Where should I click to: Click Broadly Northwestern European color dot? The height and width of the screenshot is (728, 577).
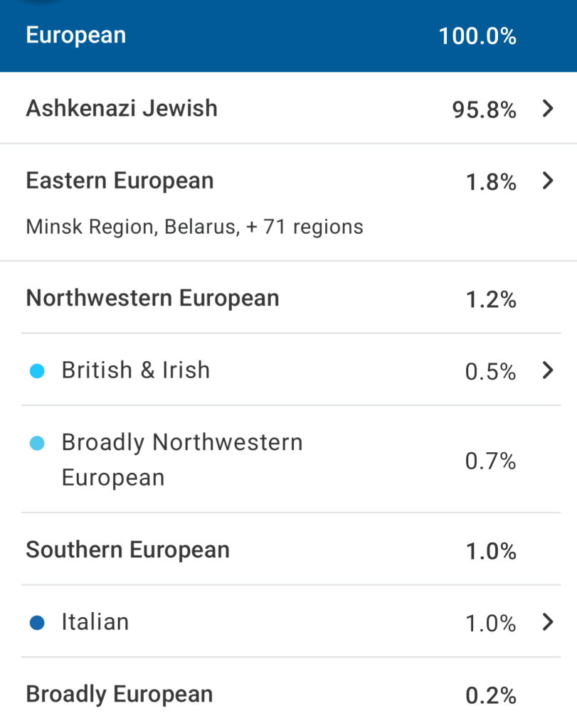coord(38,444)
